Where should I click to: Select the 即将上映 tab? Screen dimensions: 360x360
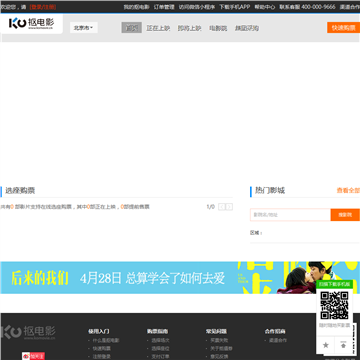(x=189, y=28)
